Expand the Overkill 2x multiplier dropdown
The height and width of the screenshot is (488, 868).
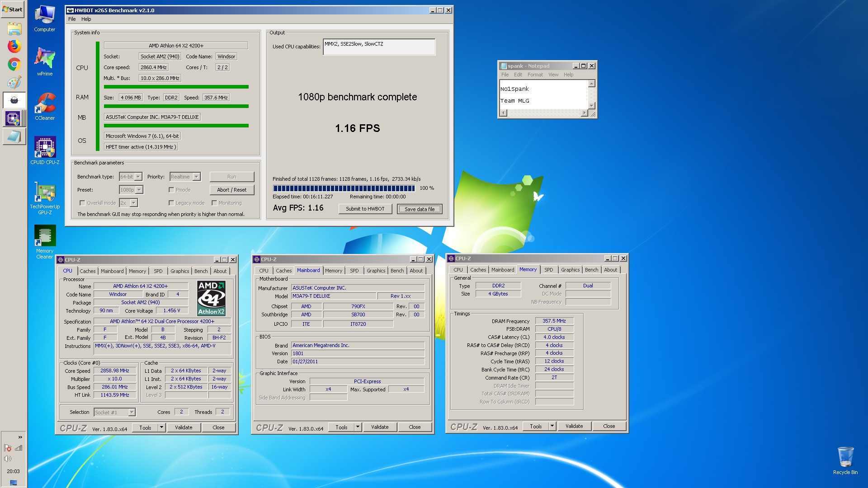pos(133,203)
